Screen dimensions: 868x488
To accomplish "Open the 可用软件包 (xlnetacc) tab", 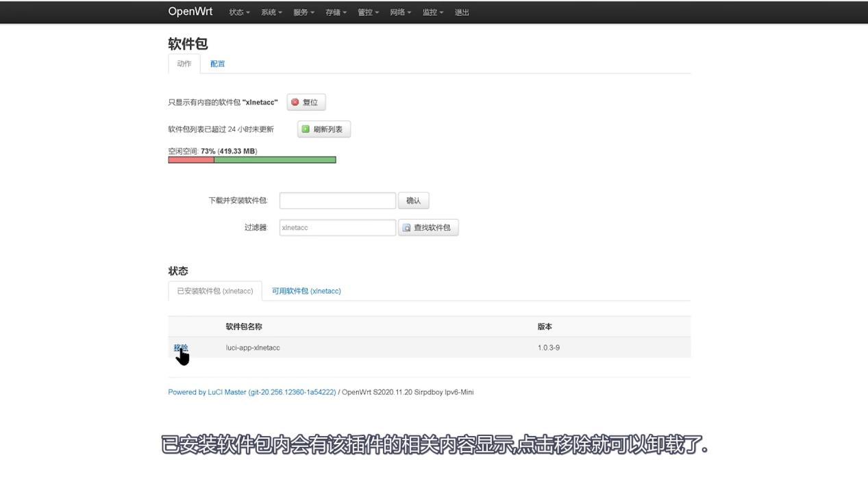I will [306, 290].
